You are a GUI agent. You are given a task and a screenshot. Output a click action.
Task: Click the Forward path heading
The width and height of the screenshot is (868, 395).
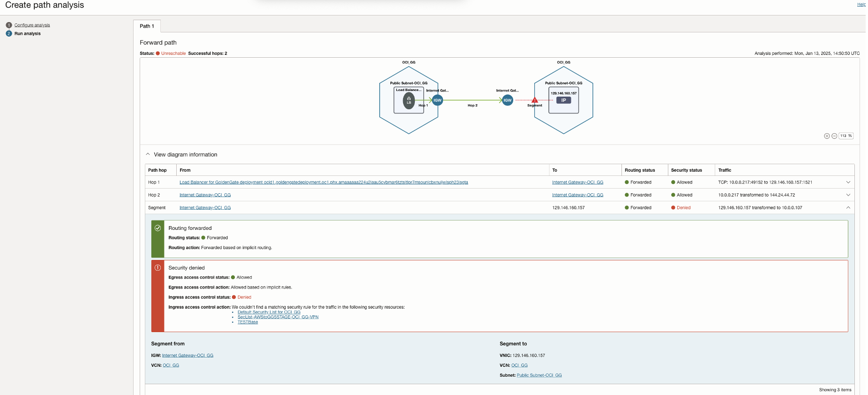pyautogui.click(x=158, y=43)
